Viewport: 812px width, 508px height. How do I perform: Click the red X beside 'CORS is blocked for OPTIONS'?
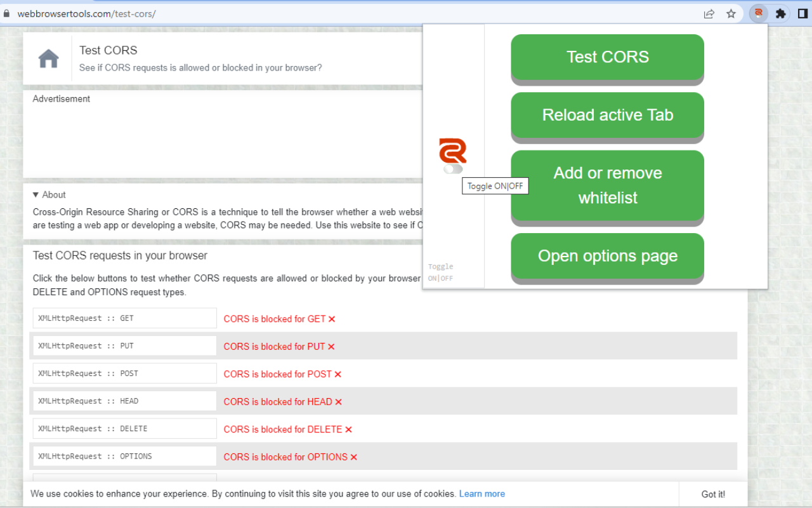[x=353, y=457]
